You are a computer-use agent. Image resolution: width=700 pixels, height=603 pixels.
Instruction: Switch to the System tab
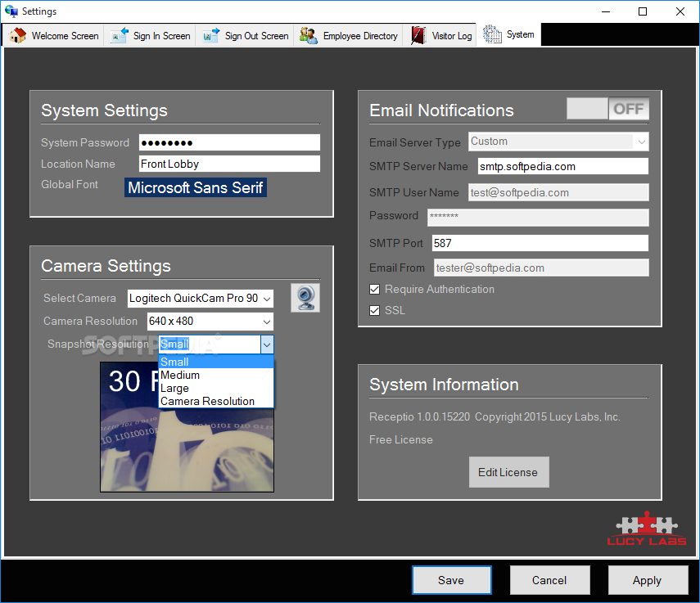click(x=508, y=34)
